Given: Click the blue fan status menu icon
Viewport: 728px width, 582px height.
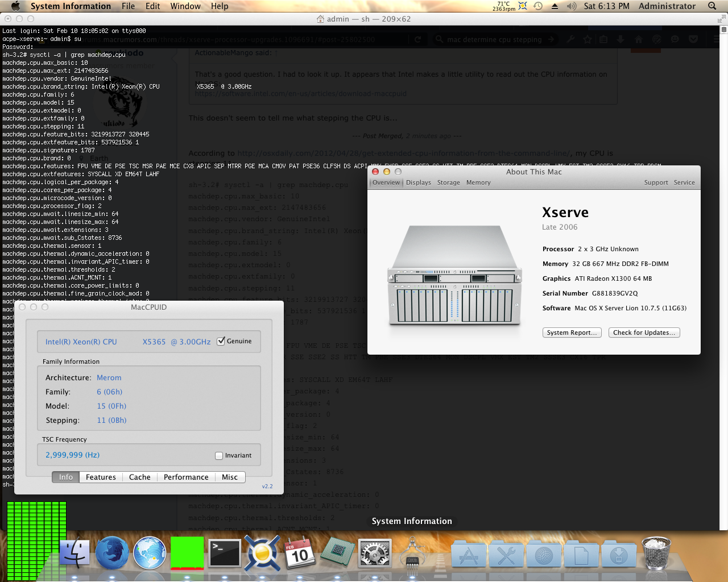Looking at the screenshot, I should (x=523, y=6).
